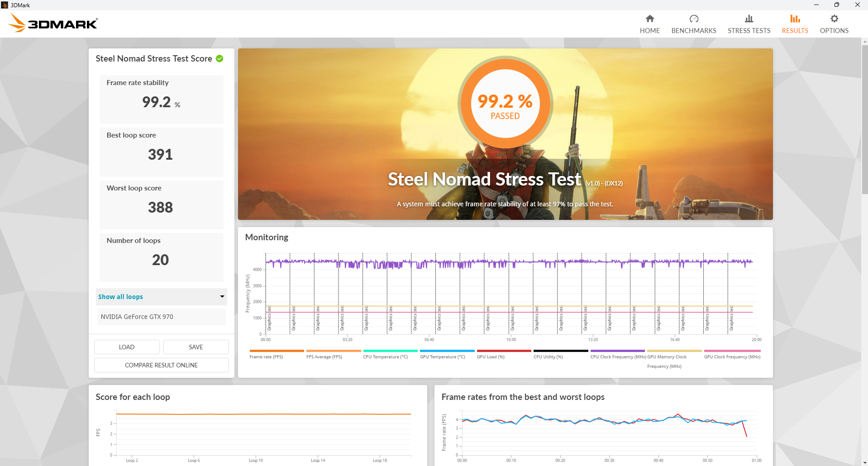Viewport: 868px width, 466px height.
Task: Click the vertical scrollbar down arrow
Action: click(x=864, y=462)
